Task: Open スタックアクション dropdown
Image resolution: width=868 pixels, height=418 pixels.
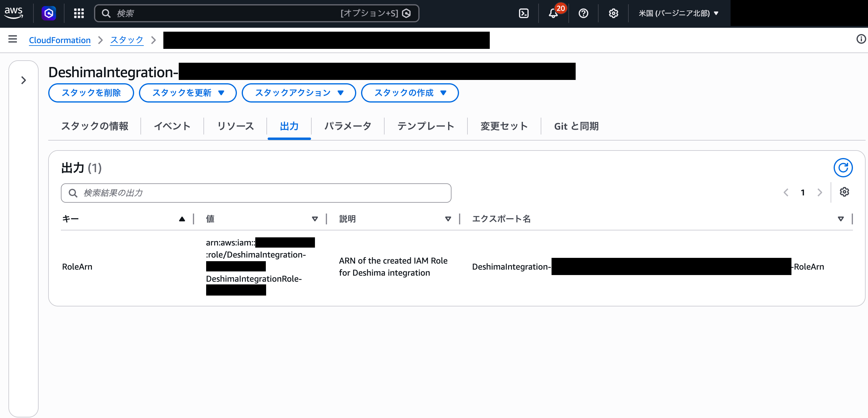Action: pos(299,93)
